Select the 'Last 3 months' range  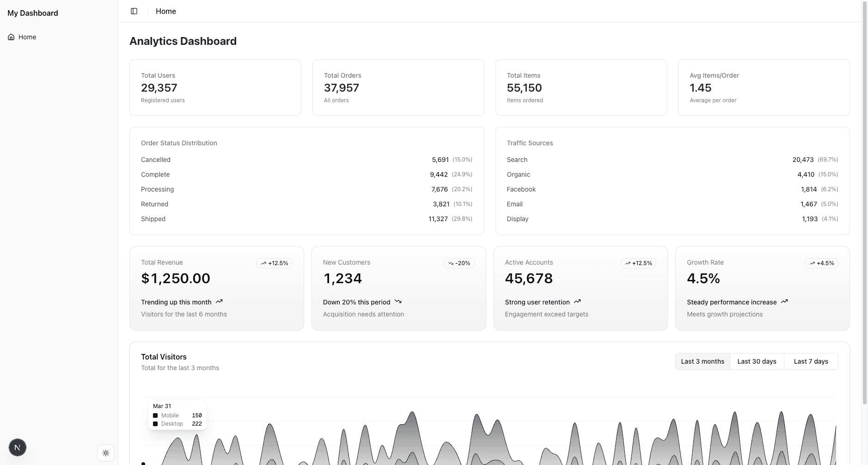tap(703, 361)
